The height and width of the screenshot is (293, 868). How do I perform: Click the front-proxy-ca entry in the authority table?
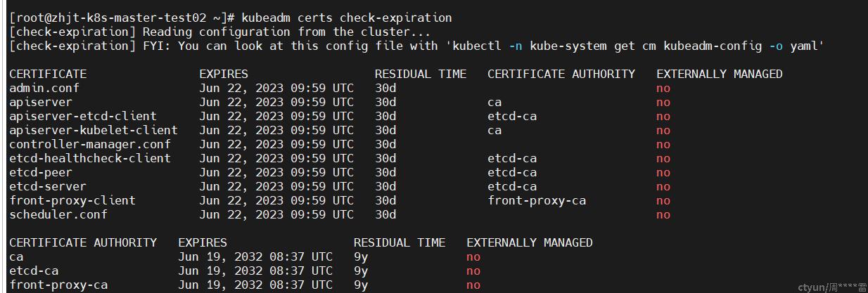coord(58,285)
